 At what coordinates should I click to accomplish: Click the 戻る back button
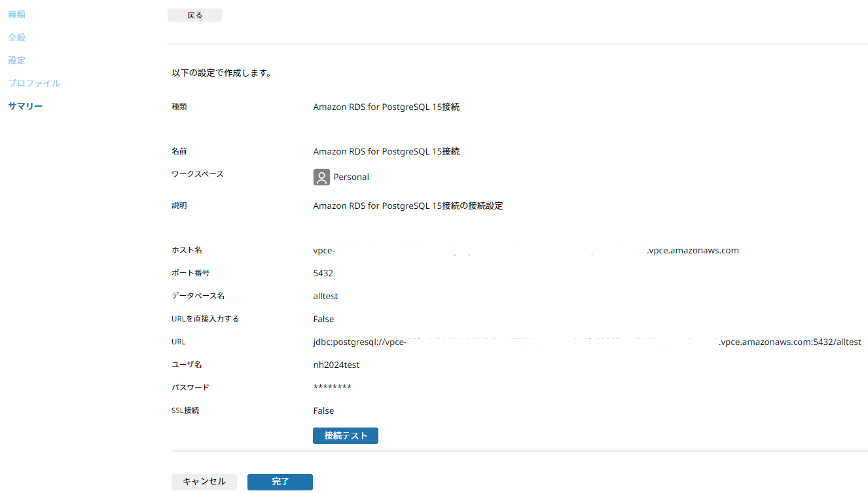click(194, 15)
